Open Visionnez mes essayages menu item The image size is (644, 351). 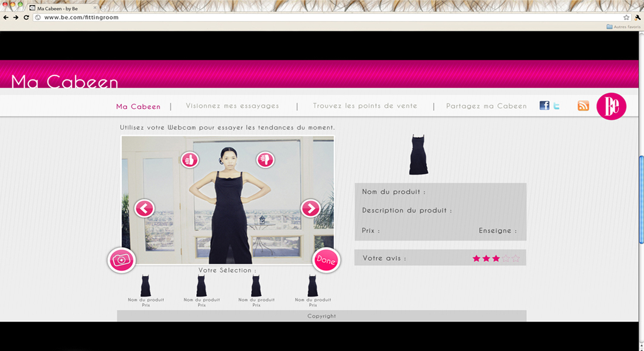point(232,106)
